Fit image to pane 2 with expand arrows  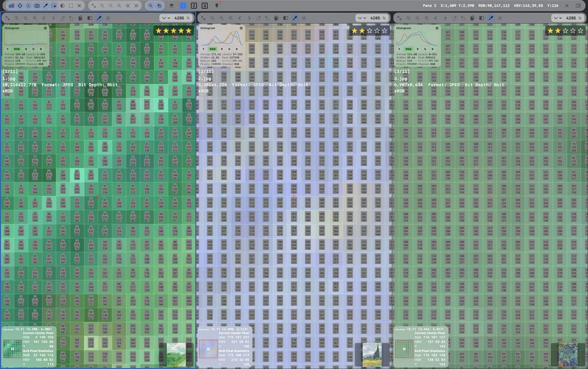pos(204,18)
